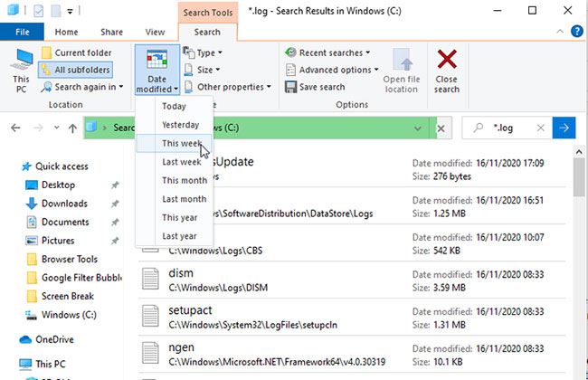Open the Screen Break folder

tap(60, 297)
